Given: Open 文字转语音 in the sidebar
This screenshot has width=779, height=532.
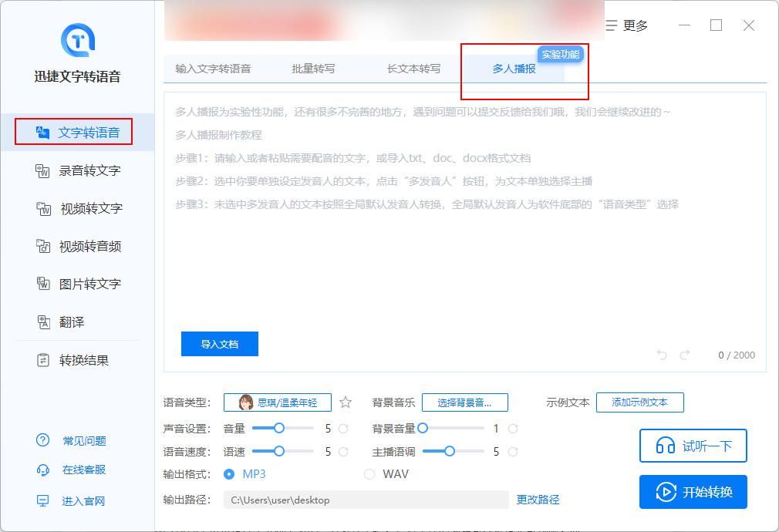Looking at the screenshot, I should 77,132.
